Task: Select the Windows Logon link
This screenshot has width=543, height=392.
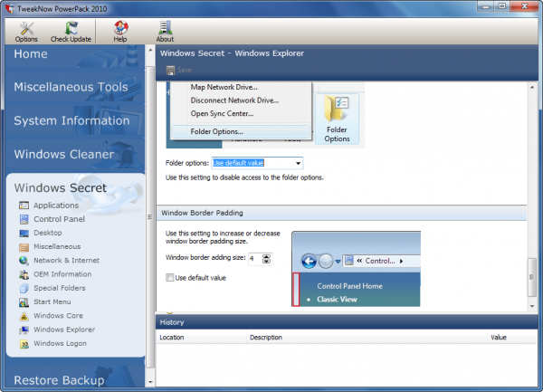Action: click(61, 343)
